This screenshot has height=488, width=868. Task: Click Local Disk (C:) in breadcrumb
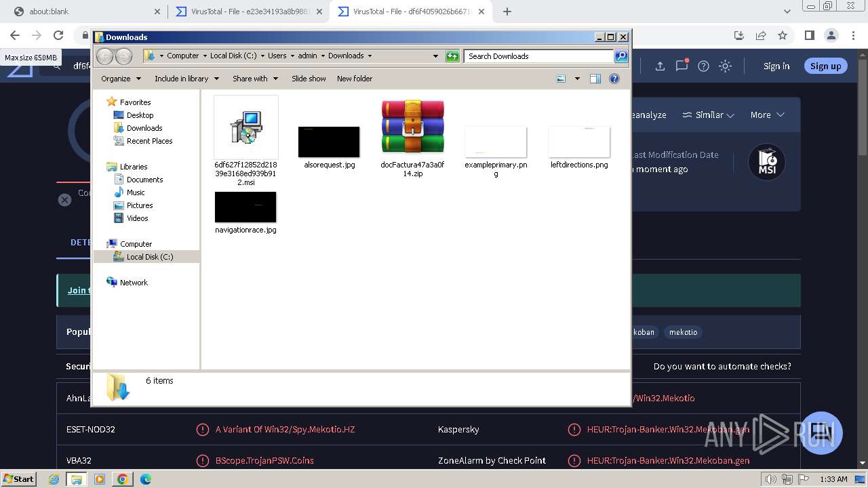(x=233, y=56)
